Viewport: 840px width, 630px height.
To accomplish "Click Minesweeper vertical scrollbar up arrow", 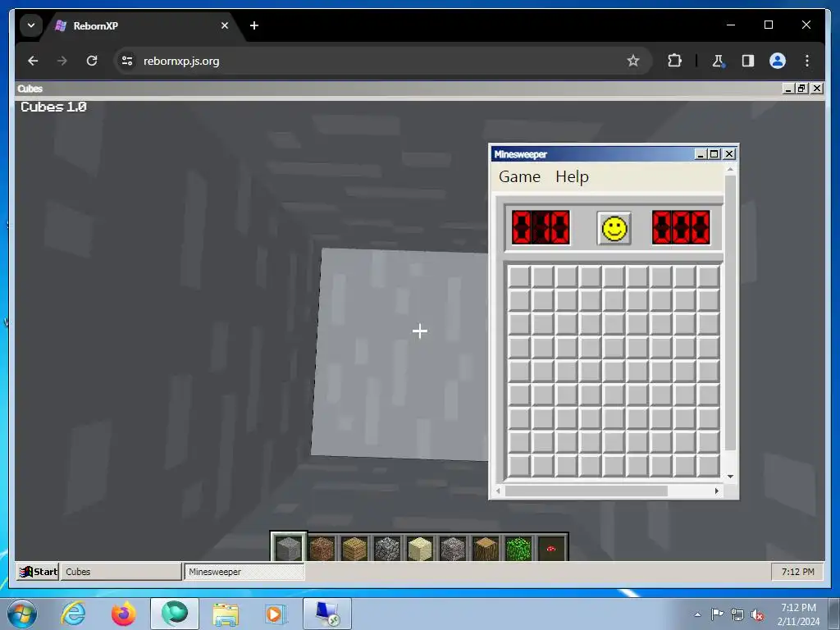I will (729, 169).
